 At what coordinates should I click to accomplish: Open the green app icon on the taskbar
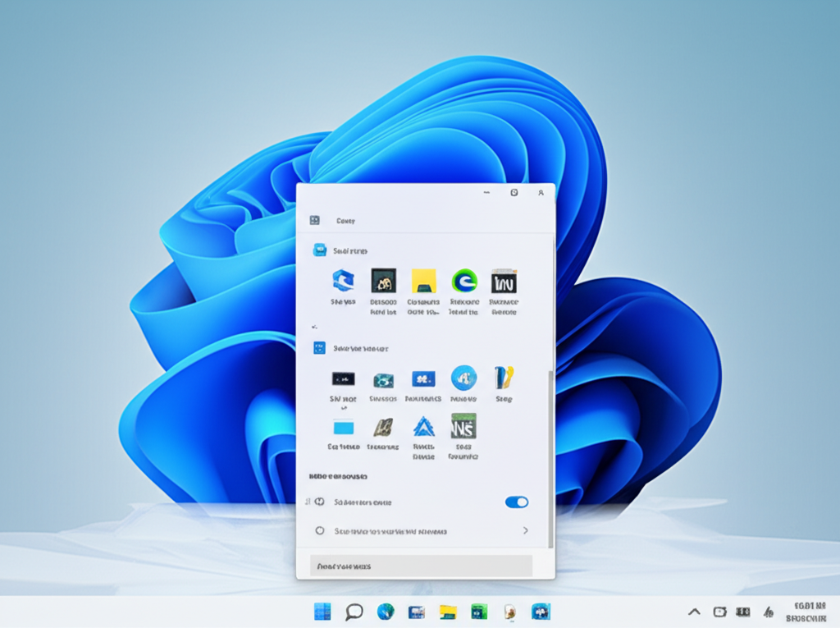pos(479,612)
